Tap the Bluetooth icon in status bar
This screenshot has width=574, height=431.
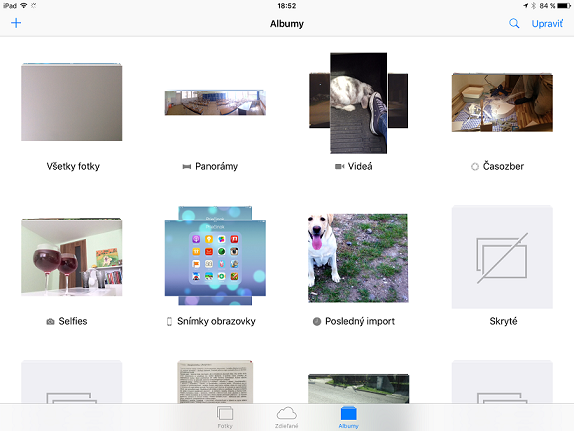[x=534, y=5]
